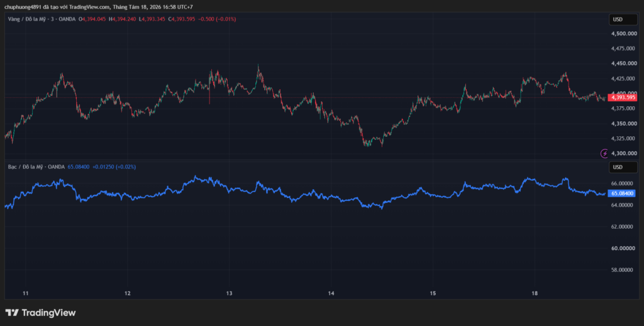
Task: Click the low value L4,393.345
Action: tap(152, 19)
